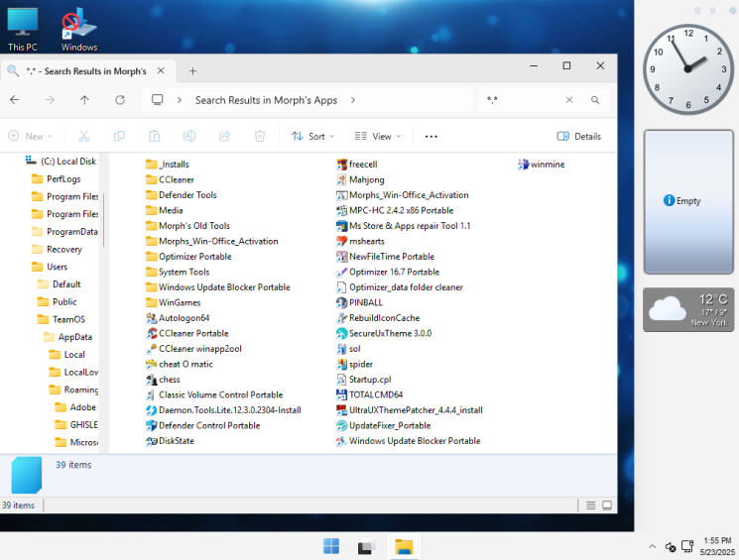Select the Morph's Old Tools folder
739x560 pixels.
click(x=188, y=226)
